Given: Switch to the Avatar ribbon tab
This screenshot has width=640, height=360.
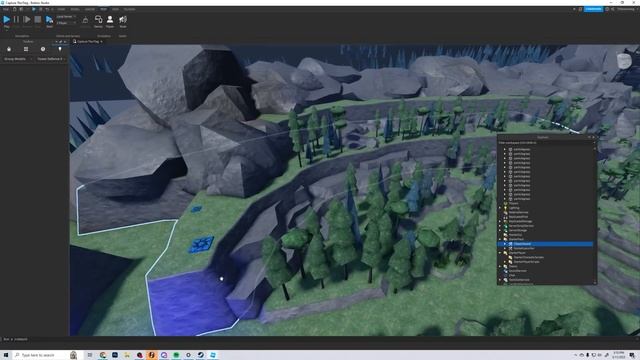Looking at the screenshot, I should [x=90, y=9].
